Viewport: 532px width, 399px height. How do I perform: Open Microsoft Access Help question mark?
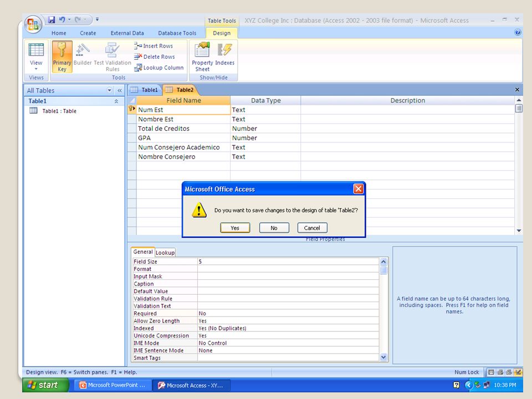518,32
